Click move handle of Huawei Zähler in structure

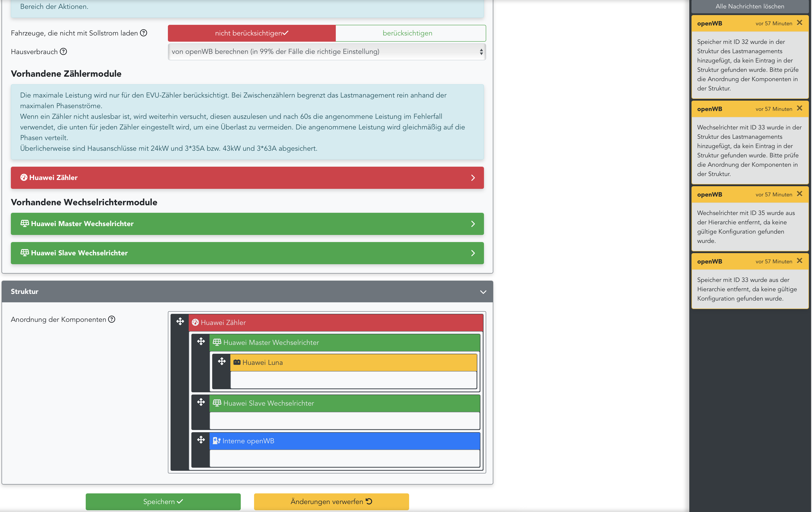180,322
